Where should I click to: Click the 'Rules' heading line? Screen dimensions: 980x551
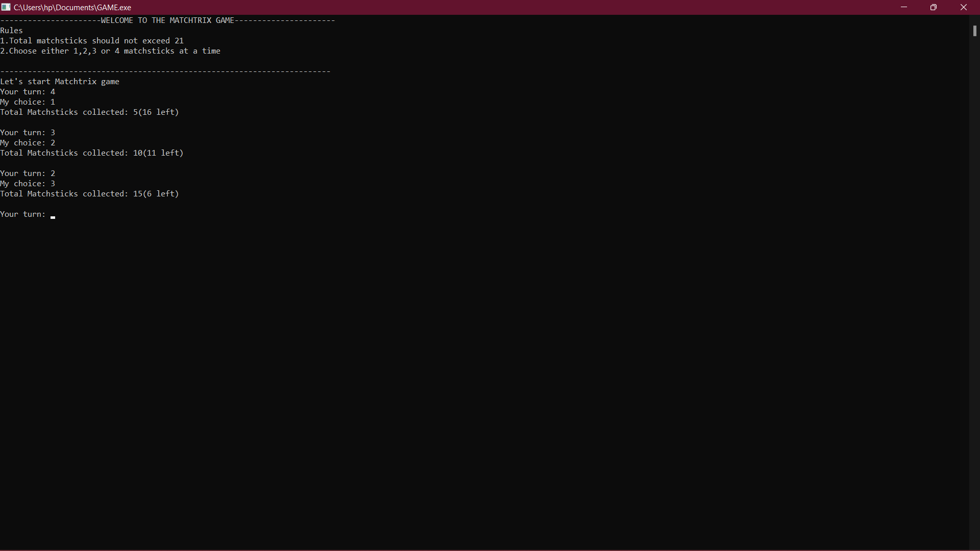coord(11,31)
